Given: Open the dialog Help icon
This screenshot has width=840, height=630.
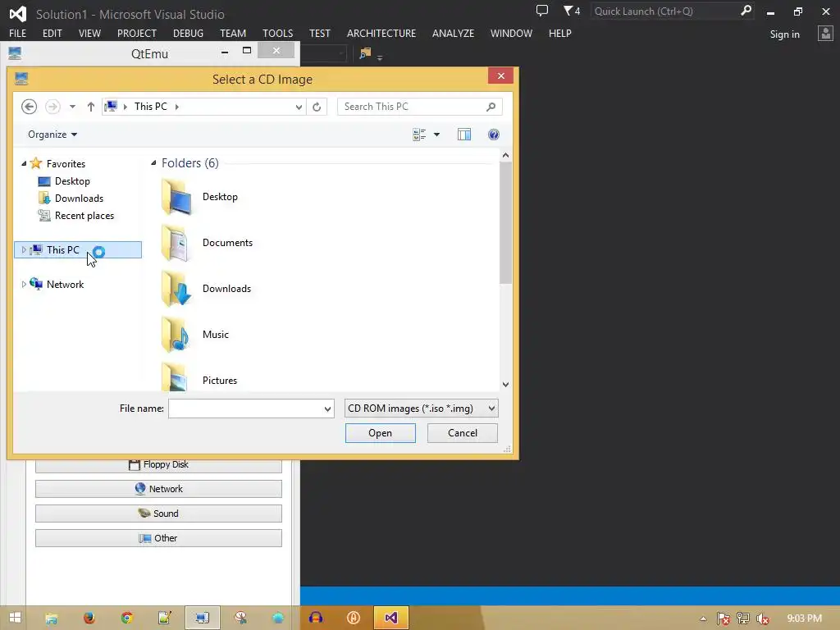Looking at the screenshot, I should coord(493,135).
